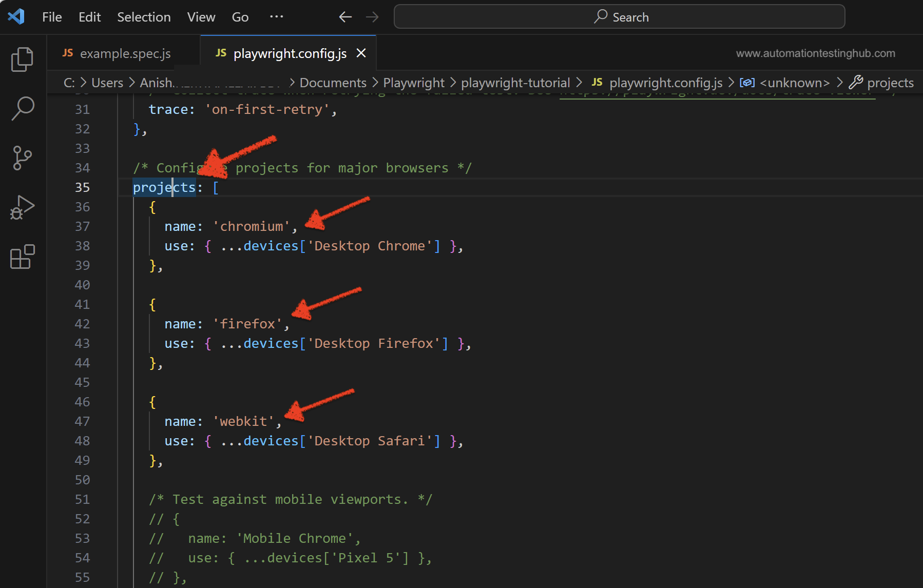Click the projects keyword on line 35

tap(164, 187)
